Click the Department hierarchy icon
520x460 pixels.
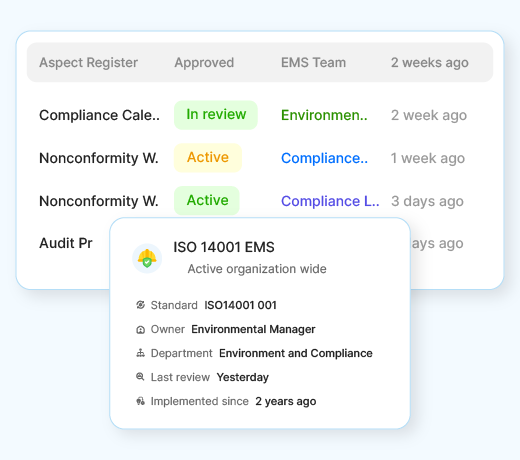pos(140,353)
